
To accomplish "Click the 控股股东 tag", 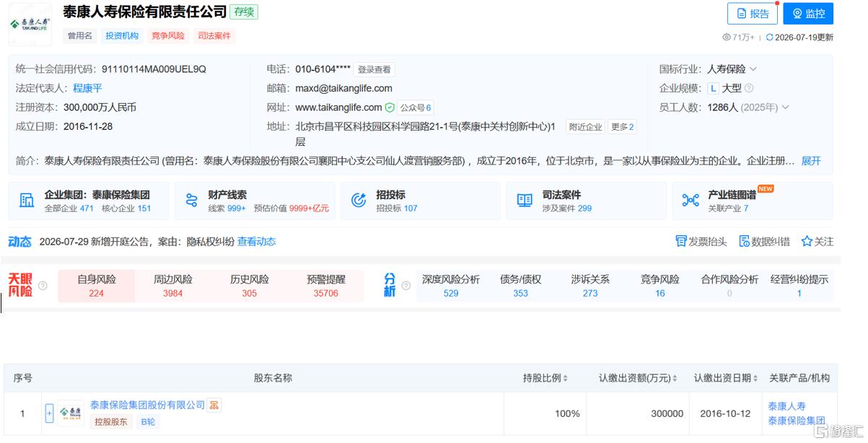I will coord(111,422).
